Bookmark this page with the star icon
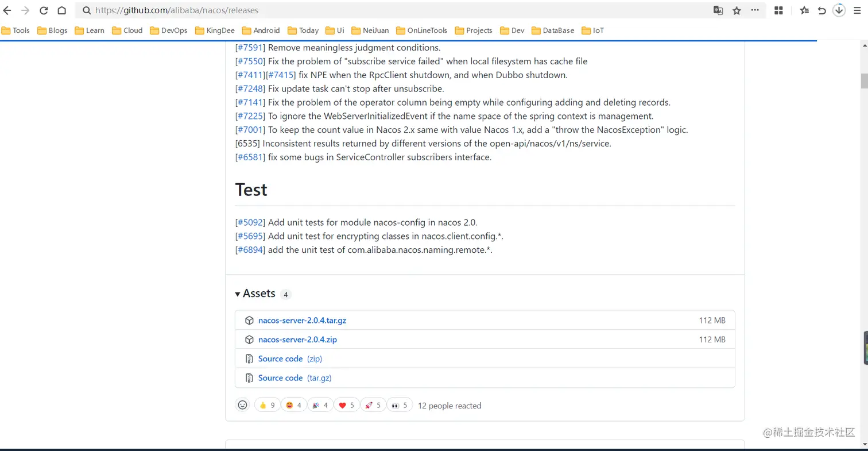 [x=737, y=10]
